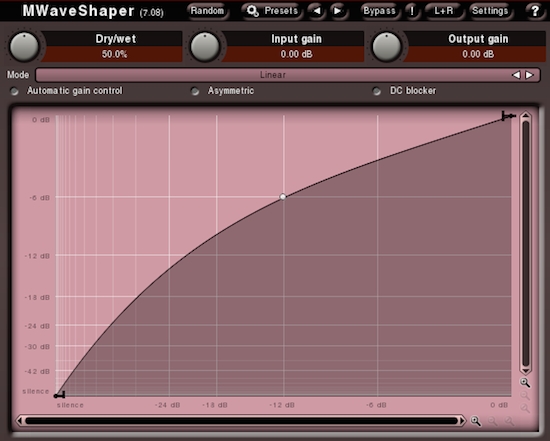
Task: Click the Random button
Action: pos(207,11)
